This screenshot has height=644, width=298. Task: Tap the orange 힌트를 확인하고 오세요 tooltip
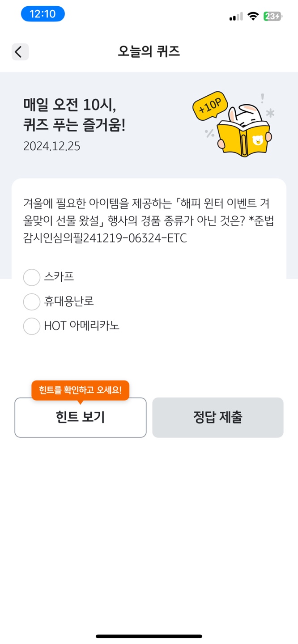click(x=81, y=390)
